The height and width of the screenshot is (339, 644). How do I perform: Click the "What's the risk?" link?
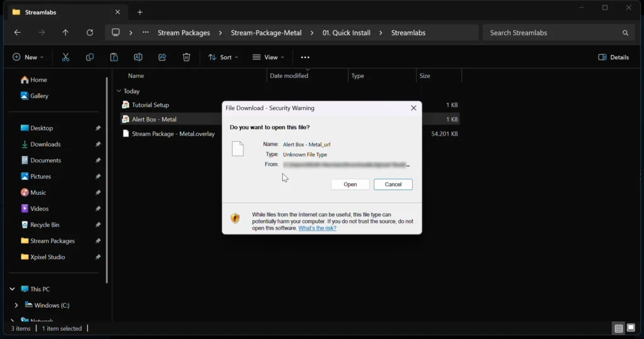317,228
